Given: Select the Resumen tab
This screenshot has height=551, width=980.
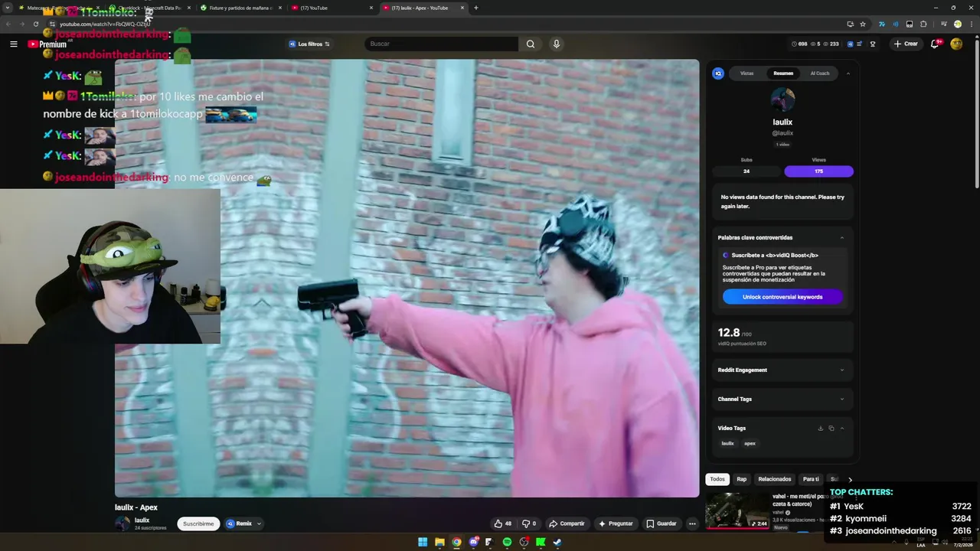Looking at the screenshot, I should coord(783,73).
